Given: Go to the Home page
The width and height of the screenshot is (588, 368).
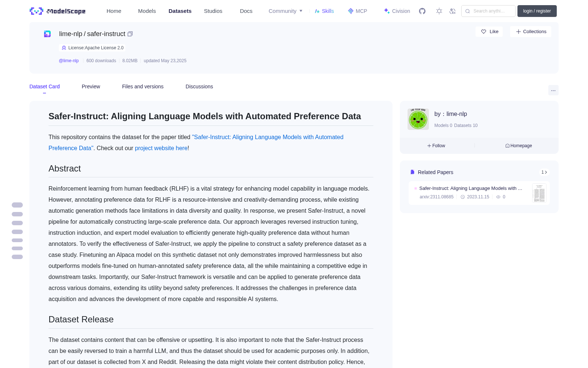Looking at the screenshot, I should tap(114, 11).
